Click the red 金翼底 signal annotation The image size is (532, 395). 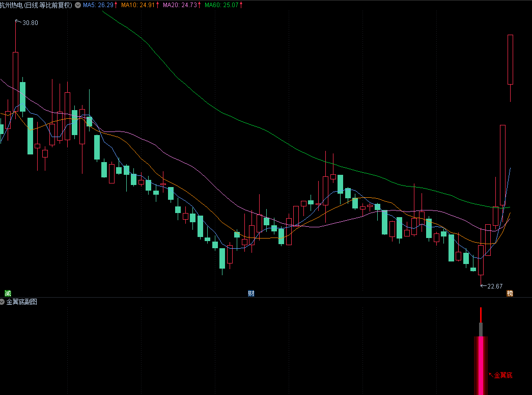[x=502, y=375]
